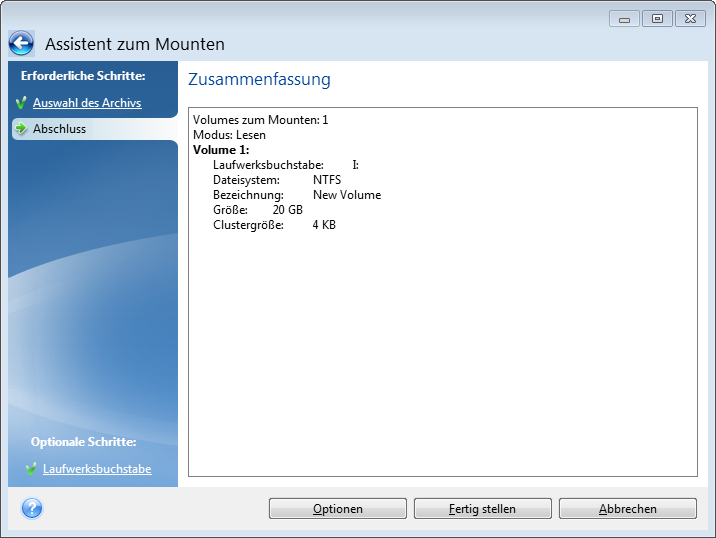Click the 'NTFS' file system value
This screenshot has height=538, width=716.
(x=327, y=180)
